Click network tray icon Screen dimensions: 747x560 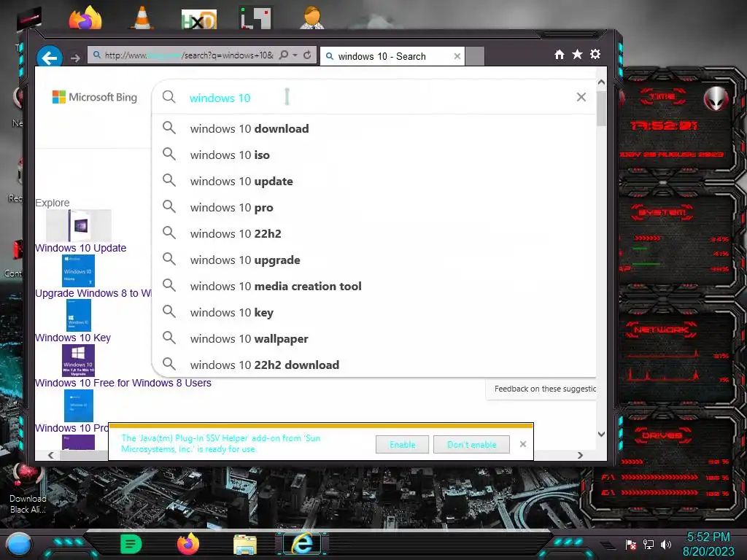[648, 545]
